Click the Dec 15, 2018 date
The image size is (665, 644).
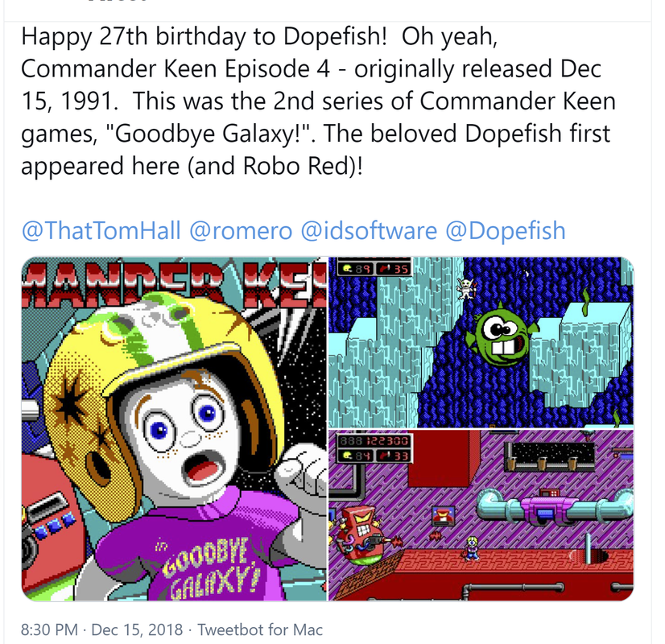tap(137, 630)
